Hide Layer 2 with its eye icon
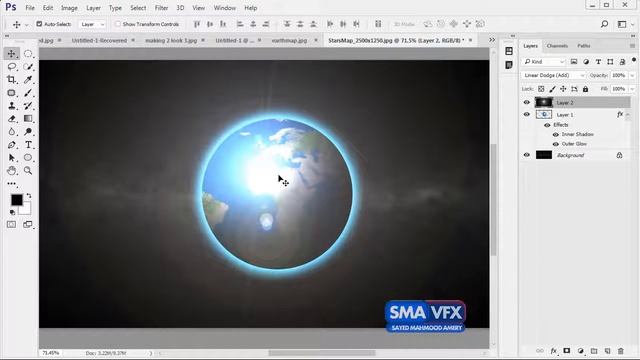Viewport: 640px width, 360px height. (527, 102)
